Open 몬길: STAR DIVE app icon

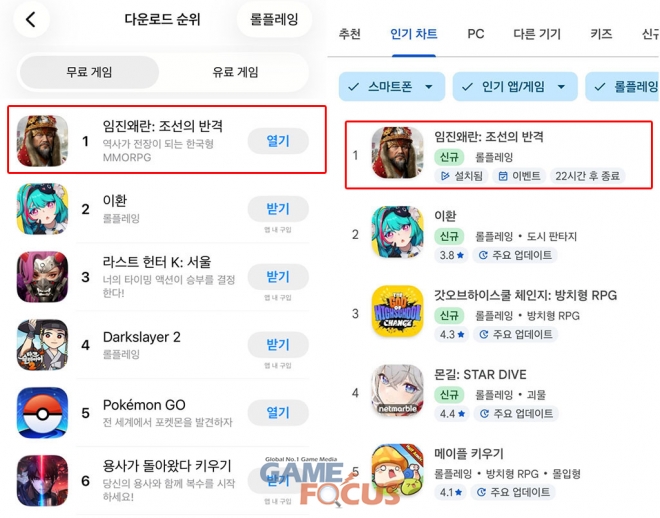[397, 390]
